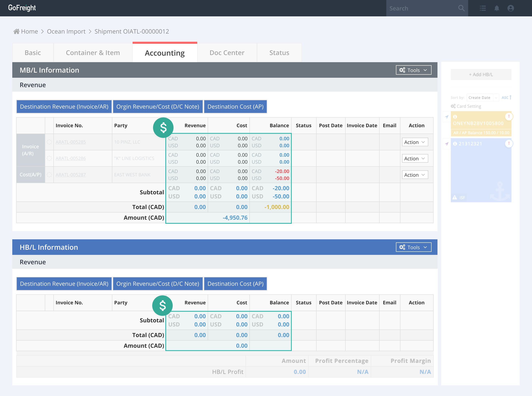The image size is (532, 396).
Task: Expand Action dropdown for ARATL-005286
Action: point(415,159)
